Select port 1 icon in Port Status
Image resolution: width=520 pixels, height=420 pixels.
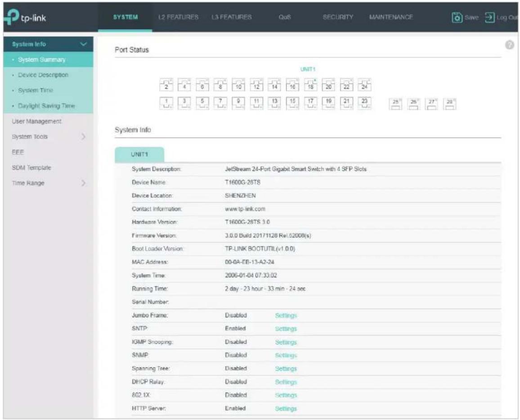166,103
